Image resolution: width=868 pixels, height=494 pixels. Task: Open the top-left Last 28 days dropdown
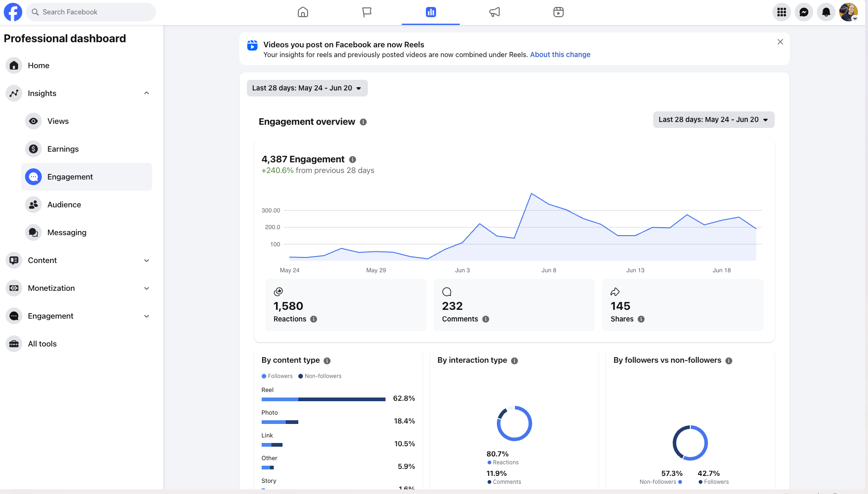pyautogui.click(x=307, y=88)
